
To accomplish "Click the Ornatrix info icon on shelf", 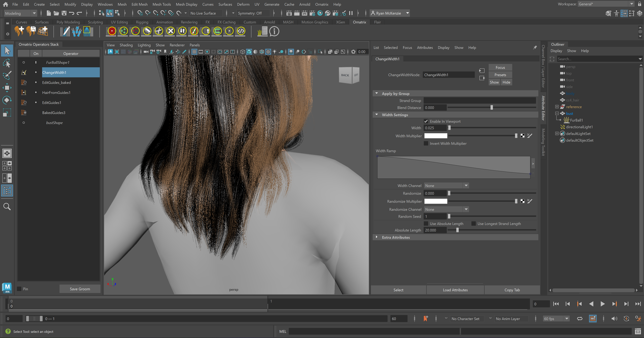I will point(274,31).
